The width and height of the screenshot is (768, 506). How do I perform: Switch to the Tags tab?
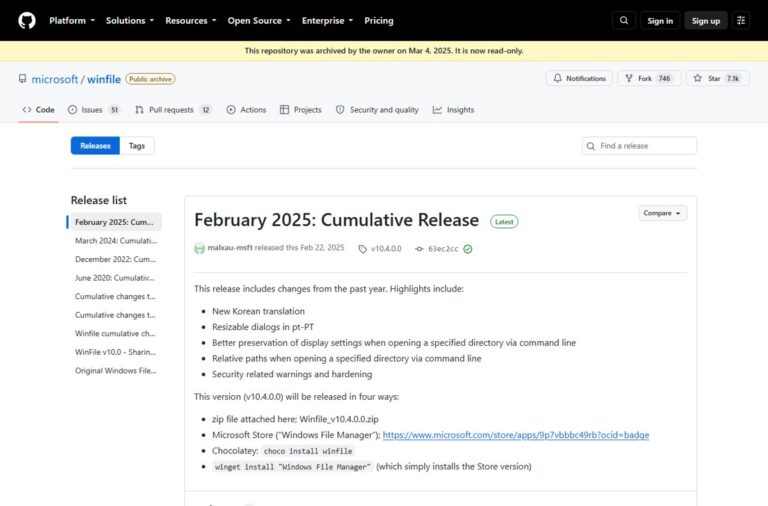click(137, 145)
